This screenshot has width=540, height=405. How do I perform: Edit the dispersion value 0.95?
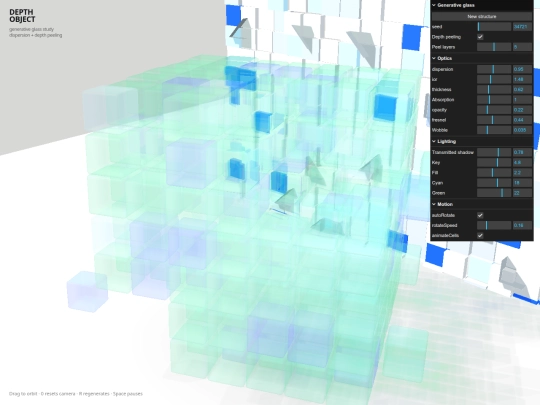pyautogui.click(x=522, y=69)
